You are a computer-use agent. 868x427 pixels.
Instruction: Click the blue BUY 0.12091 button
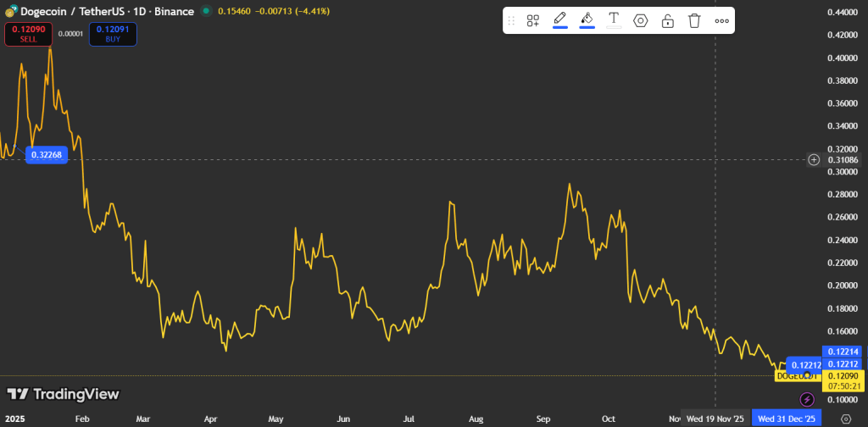click(113, 34)
